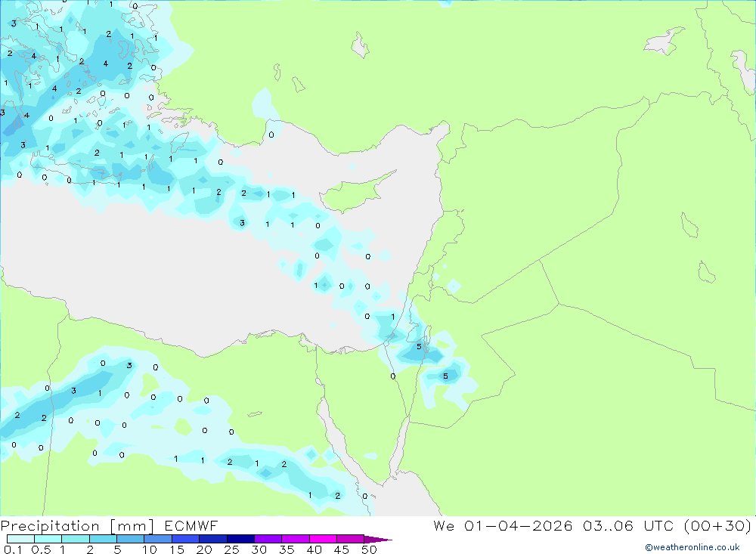The height and width of the screenshot is (554, 756).
Task: Click the legend label '0.1'
Action: (13, 549)
